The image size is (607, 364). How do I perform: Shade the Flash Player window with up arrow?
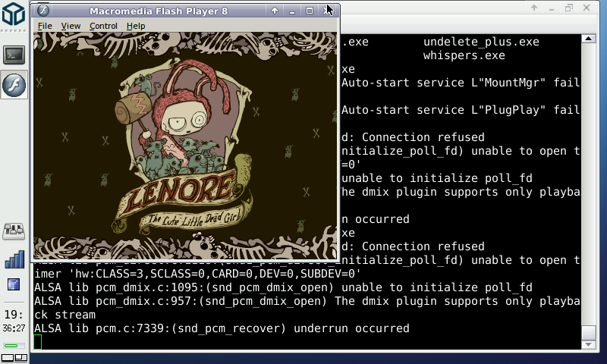point(275,11)
